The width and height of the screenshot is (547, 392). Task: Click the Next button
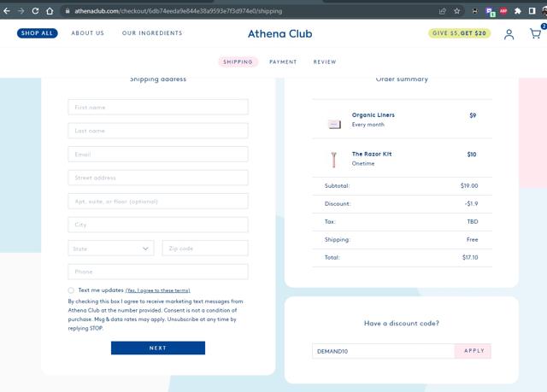click(158, 348)
